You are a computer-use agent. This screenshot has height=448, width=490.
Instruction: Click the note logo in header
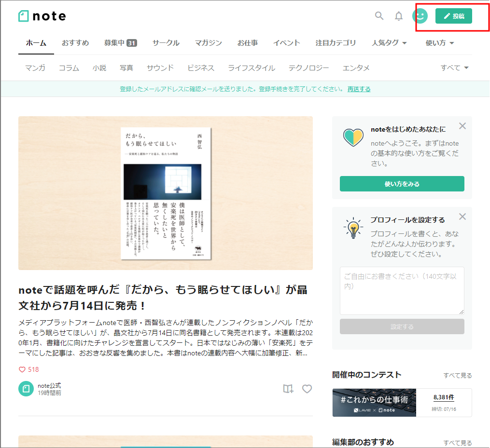pyautogui.click(x=42, y=16)
